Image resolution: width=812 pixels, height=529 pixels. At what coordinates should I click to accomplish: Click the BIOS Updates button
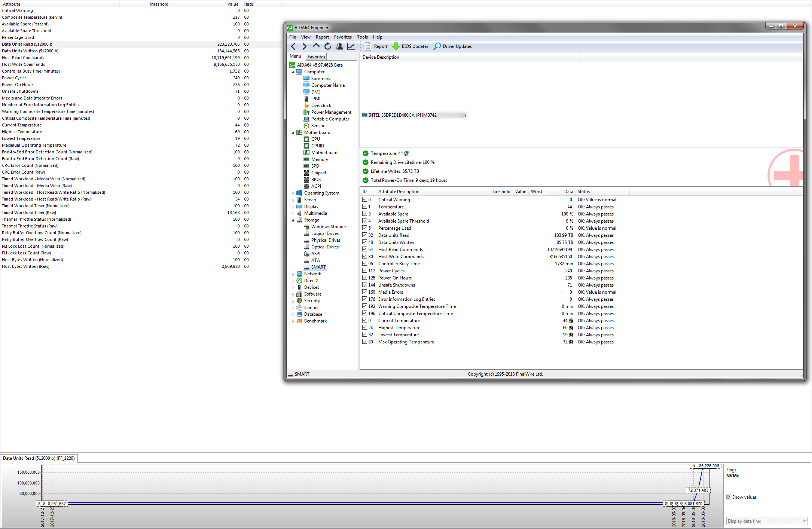coord(410,46)
